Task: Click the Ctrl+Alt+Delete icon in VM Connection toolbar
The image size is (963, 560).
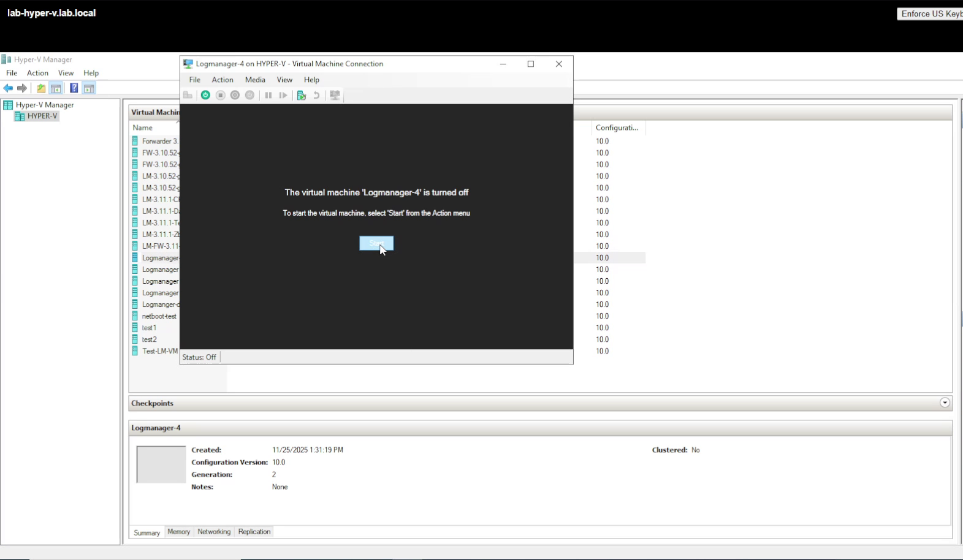Action: click(188, 95)
